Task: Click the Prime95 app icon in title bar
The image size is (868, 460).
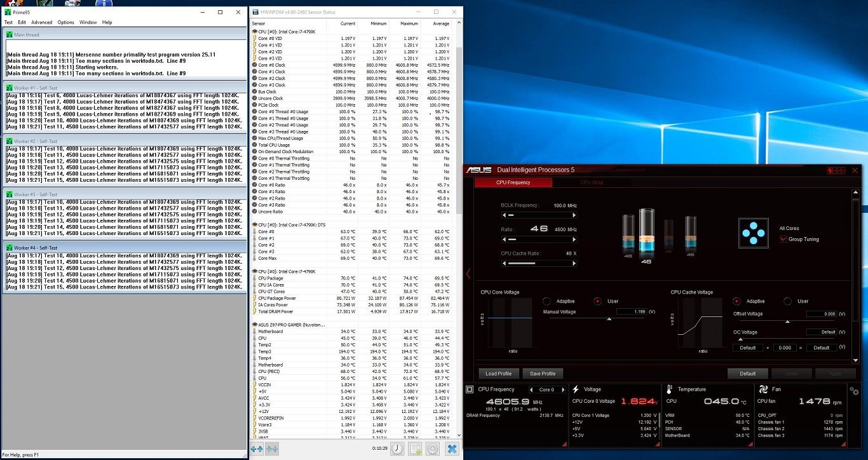Action: click(x=8, y=12)
